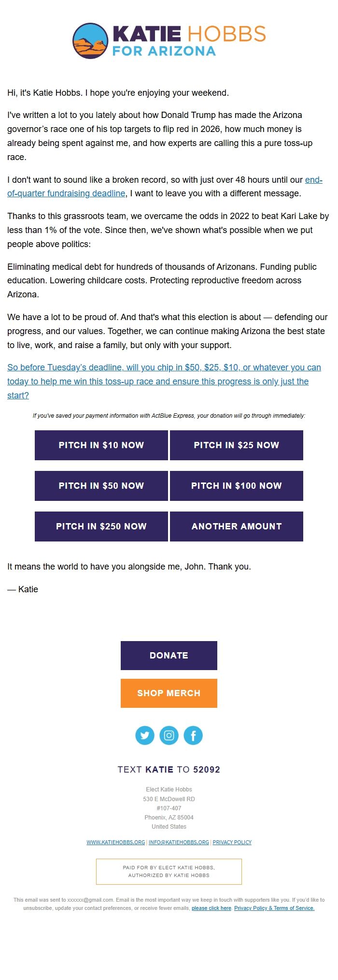The image size is (338, 980).
Task: Click Pitch In $100 Now button
Action: pos(237,486)
